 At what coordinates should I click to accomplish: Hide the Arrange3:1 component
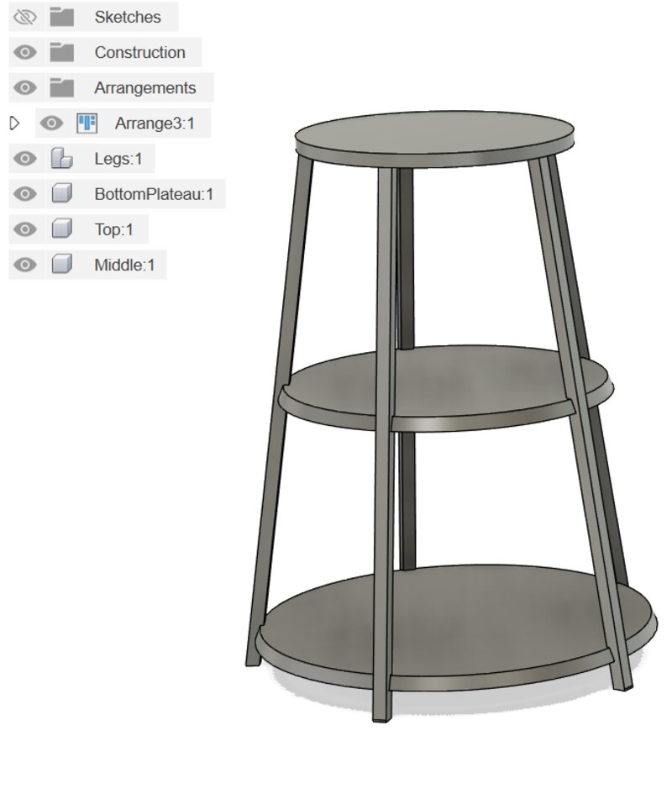click(x=51, y=124)
